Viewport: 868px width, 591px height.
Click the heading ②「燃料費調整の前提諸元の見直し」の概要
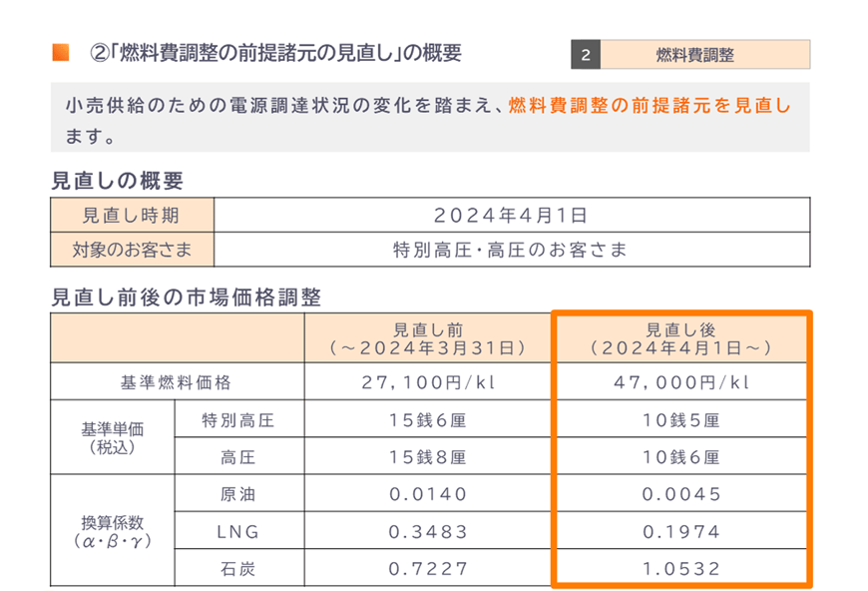pos(275,53)
